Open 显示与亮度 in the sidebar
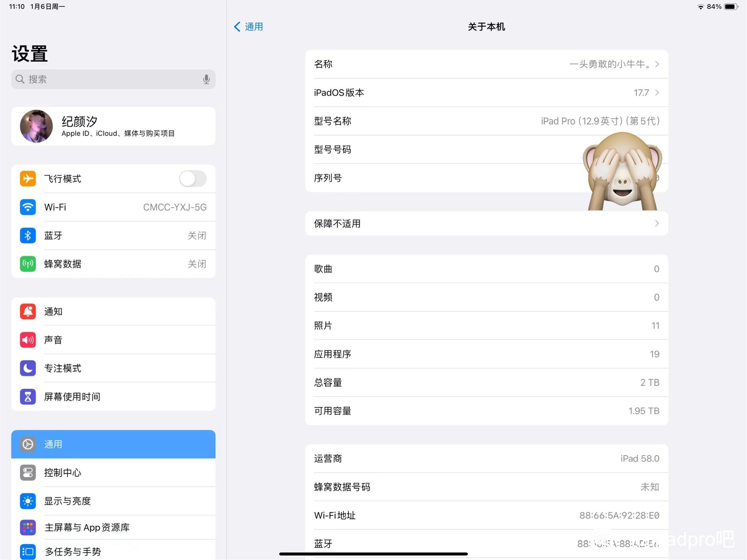 pos(113,501)
